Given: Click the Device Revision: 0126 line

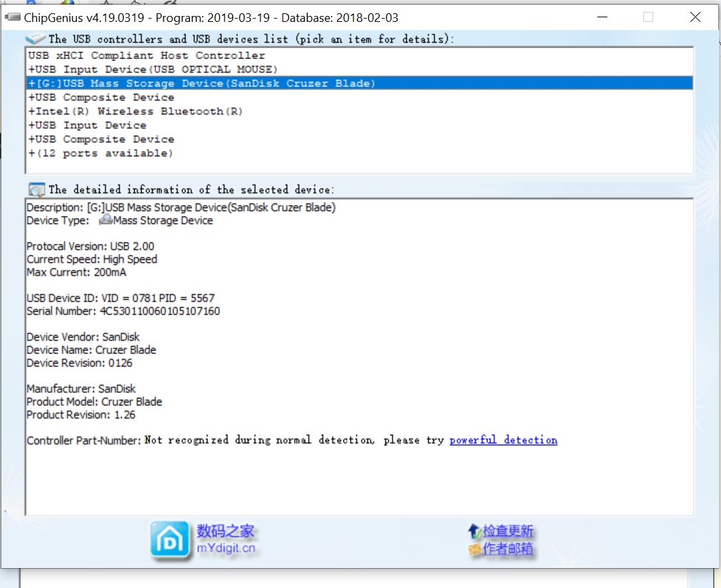Looking at the screenshot, I should [x=80, y=363].
